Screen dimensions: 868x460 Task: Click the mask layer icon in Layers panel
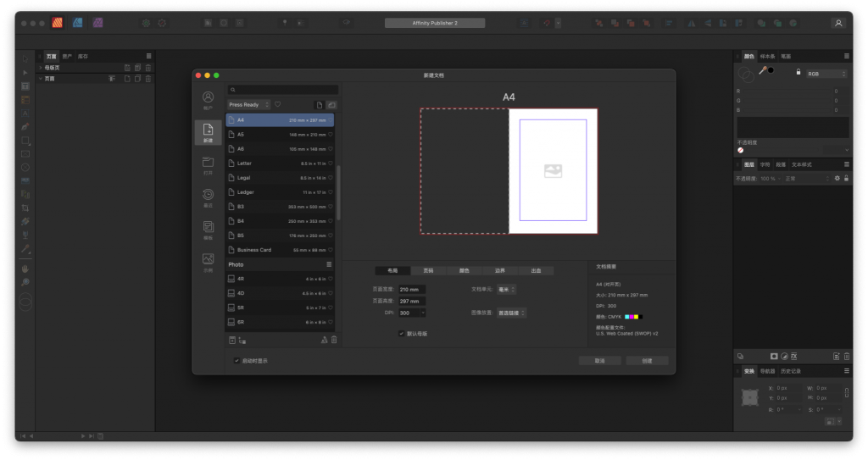(774, 357)
